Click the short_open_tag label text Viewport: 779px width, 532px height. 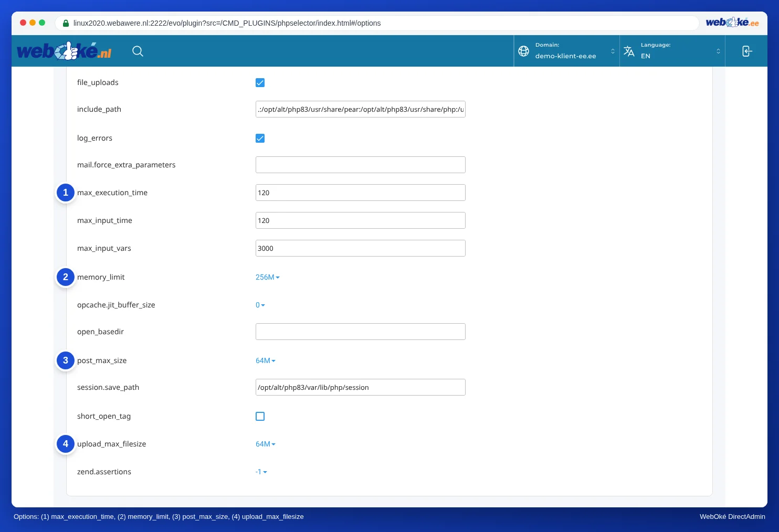click(104, 416)
